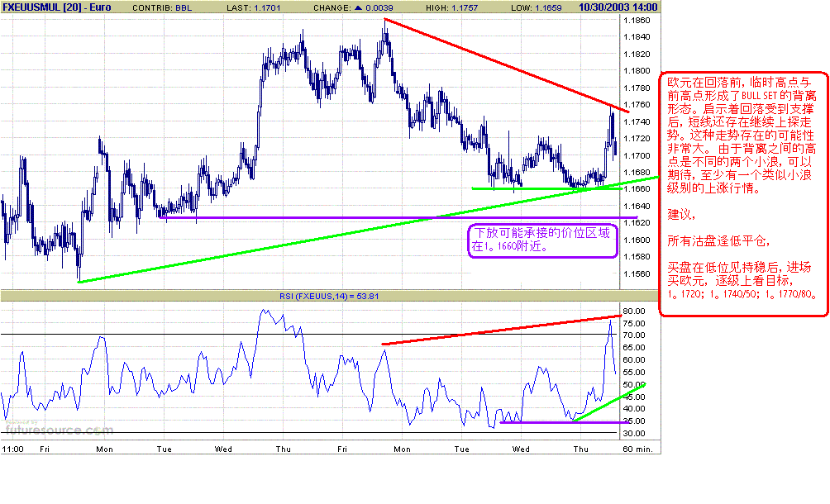The height and width of the screenshot is (504, 830).
Task: Click the LOW: 1.1659 header value
Action: pyautogui.click(x=537, y=8)
